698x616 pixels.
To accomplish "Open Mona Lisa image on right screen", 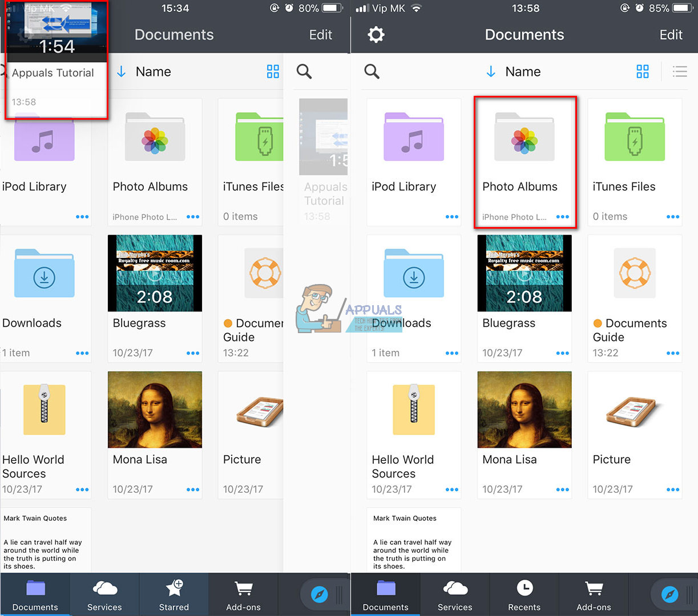I will coord(524,435).
